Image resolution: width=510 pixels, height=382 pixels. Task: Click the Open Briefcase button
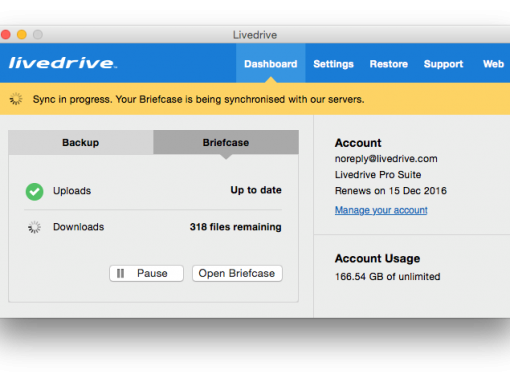(237, 274)
